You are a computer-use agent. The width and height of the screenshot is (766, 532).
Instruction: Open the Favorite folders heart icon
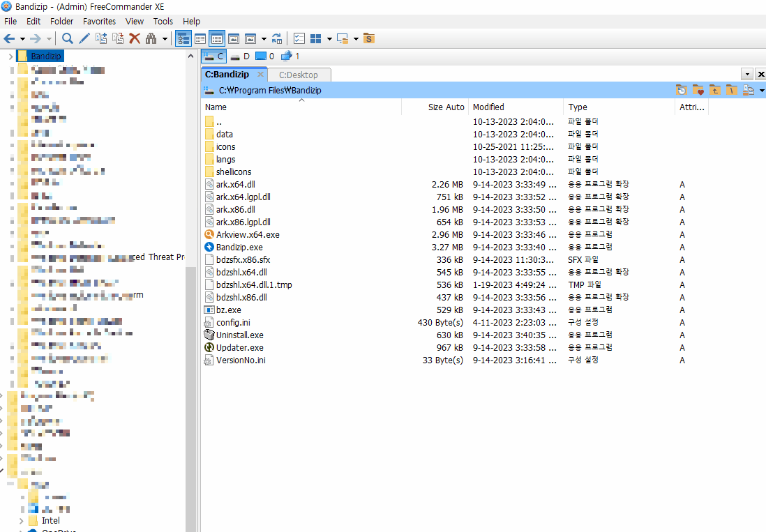coord(698,91)
